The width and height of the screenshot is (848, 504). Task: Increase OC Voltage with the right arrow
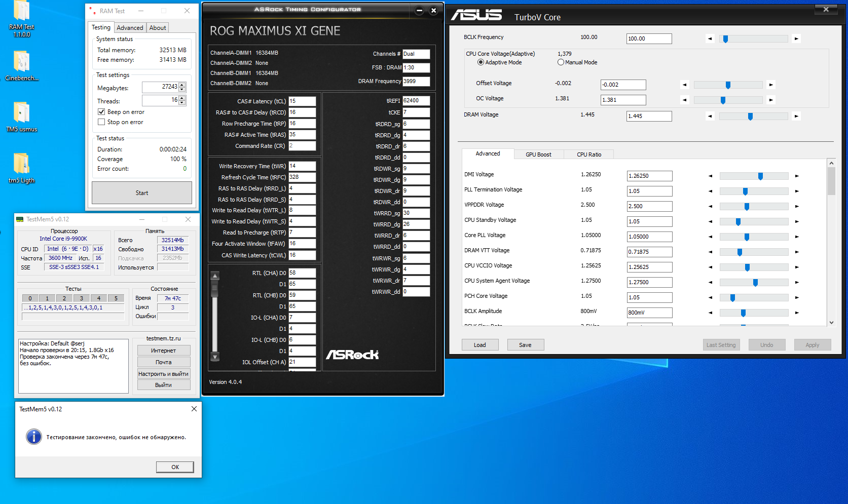click(x=771, y=100)
